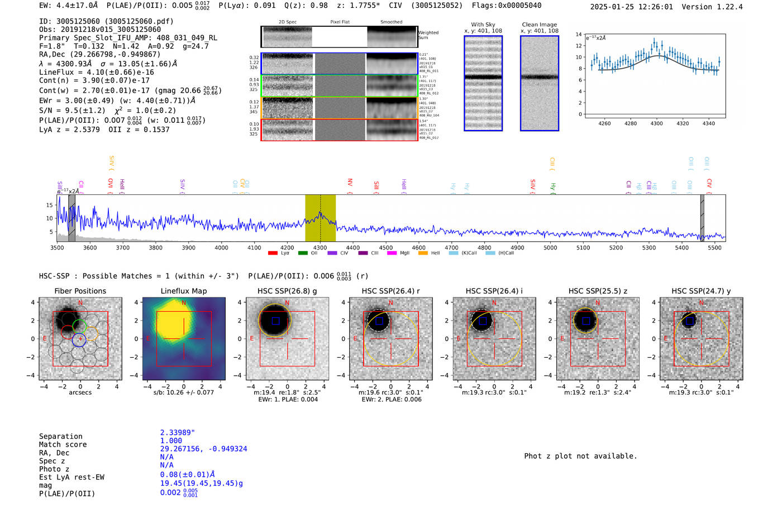Click the 'Flags:0x00005040' header text

click(x=507, y=6)
